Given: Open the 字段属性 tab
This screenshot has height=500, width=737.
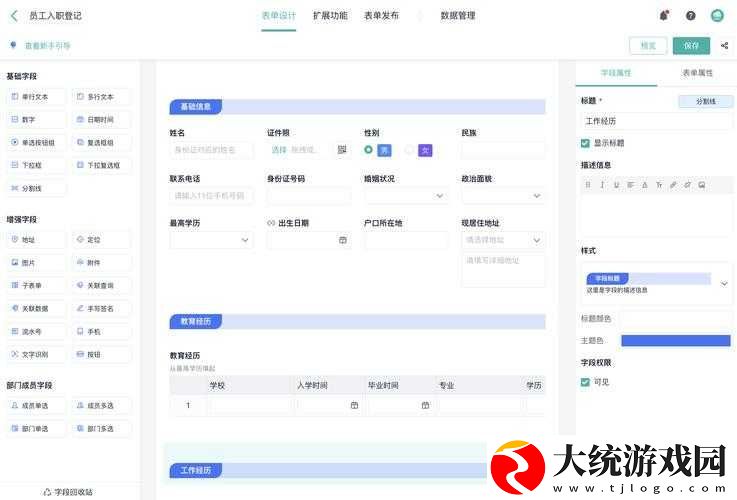Looking at the screenshot, I should coord(616,73).
